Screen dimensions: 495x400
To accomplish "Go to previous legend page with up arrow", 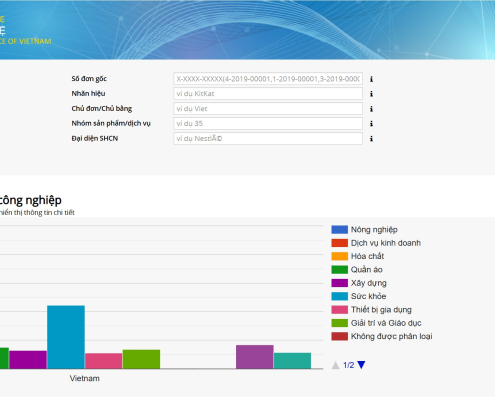I will [336, 365].
